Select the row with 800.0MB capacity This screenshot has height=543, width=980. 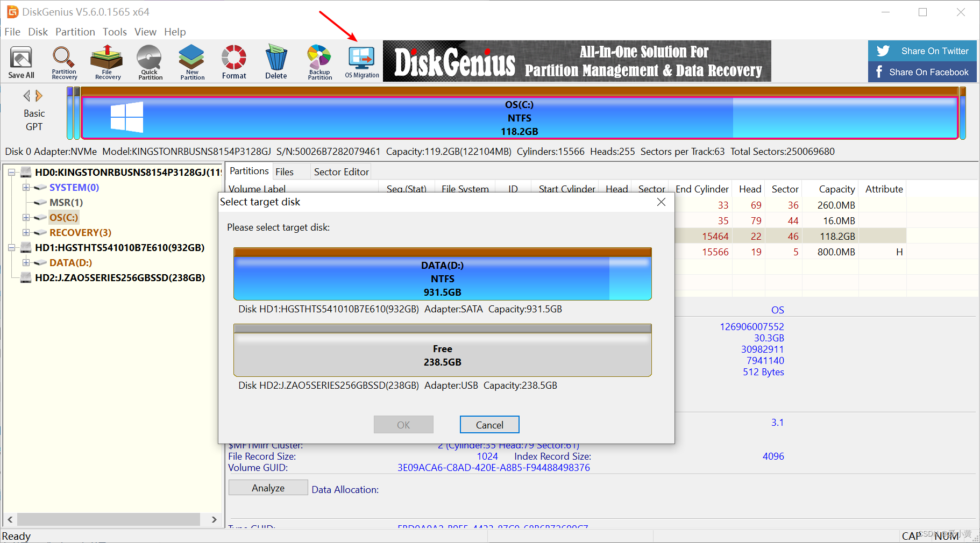coord(791,252)
